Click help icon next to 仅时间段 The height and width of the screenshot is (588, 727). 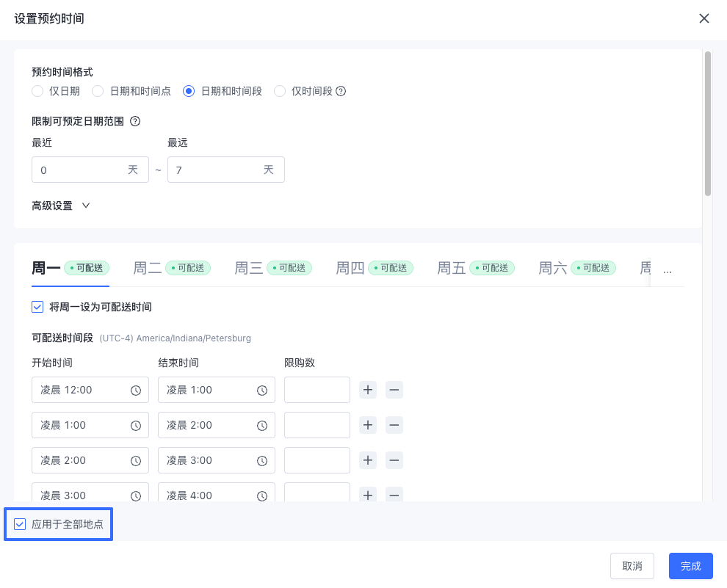click(x=341, y=91)
